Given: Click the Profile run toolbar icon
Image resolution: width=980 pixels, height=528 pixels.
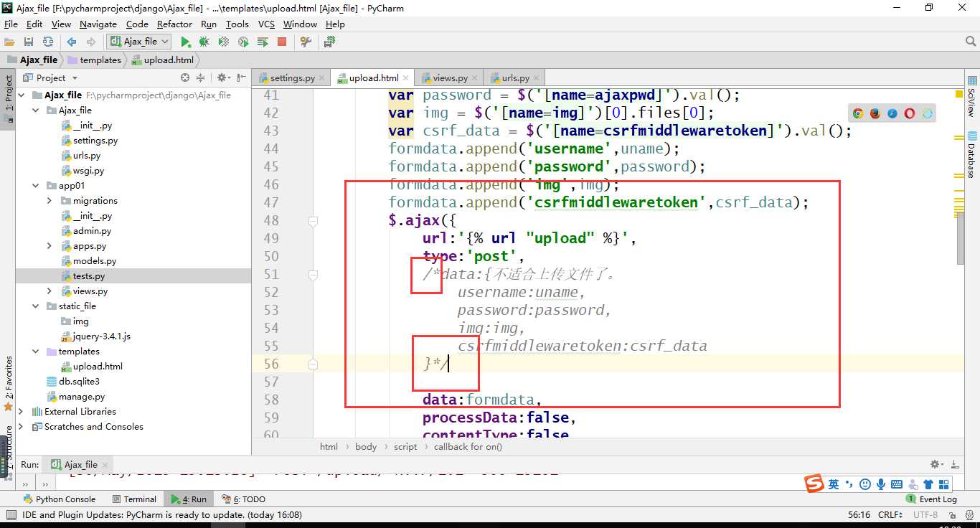Looking at the screenshot, I should 243,42.
